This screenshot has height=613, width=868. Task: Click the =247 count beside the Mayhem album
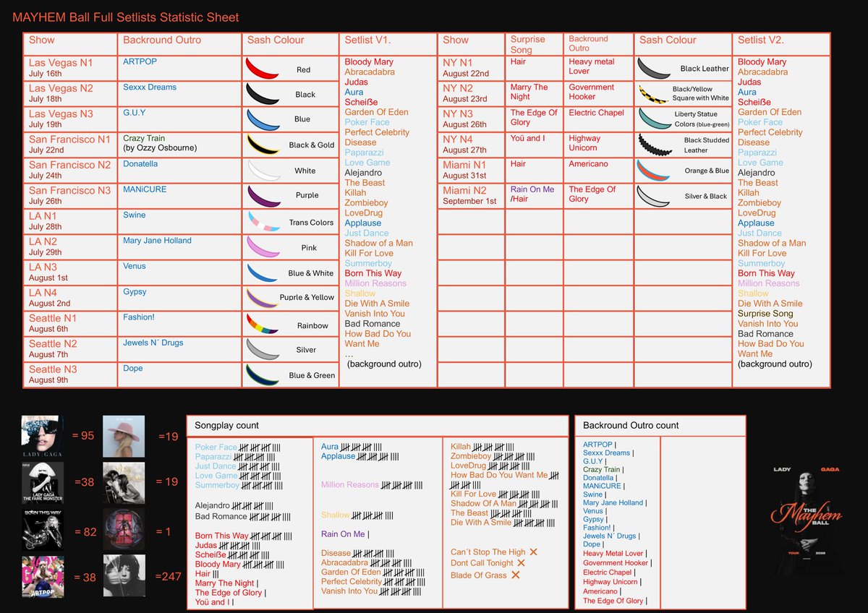tap(170, 576)
